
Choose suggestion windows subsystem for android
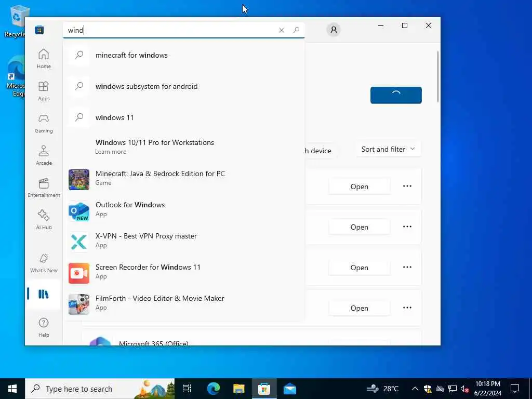183,86
